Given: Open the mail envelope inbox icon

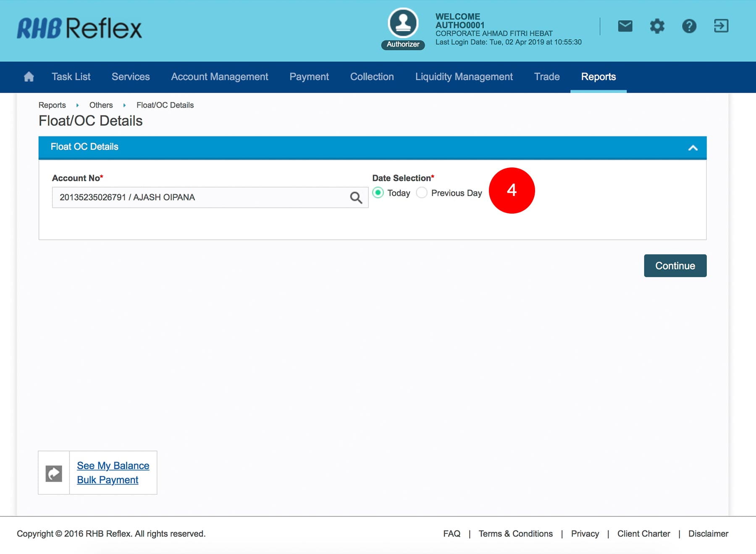Looking at the screenshot, I should tap(625, 26).
